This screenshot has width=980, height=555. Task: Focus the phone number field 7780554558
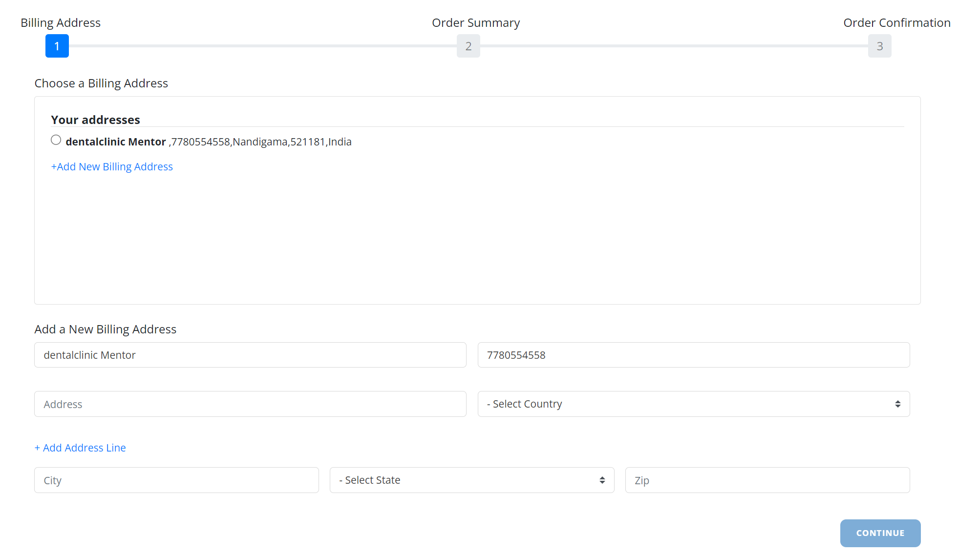coord(693,355)
